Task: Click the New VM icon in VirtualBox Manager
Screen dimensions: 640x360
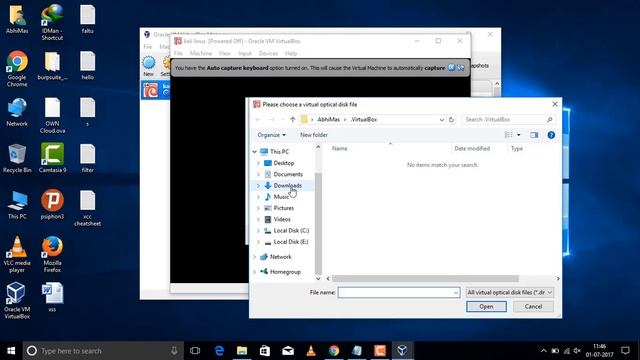Action: (x=149, y=66)
